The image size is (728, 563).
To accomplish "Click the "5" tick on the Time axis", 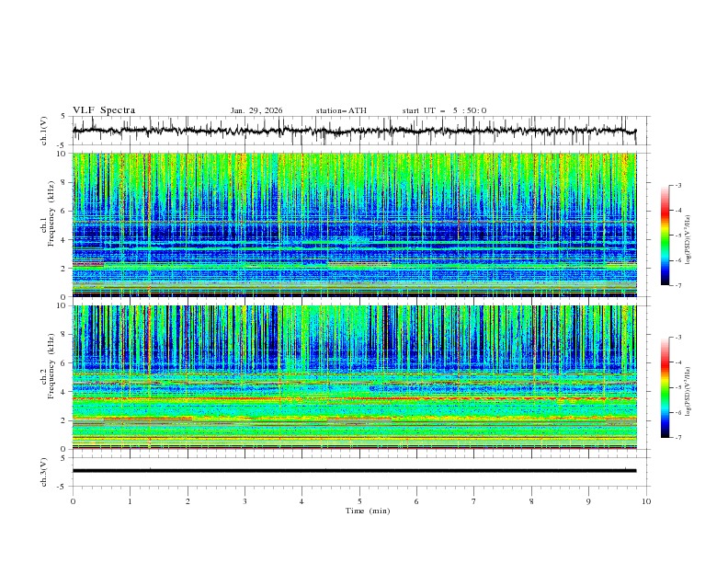I will (359, 501).
